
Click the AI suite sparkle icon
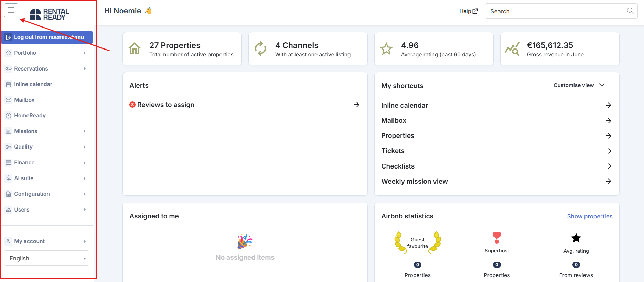click(x=9, y=178)
